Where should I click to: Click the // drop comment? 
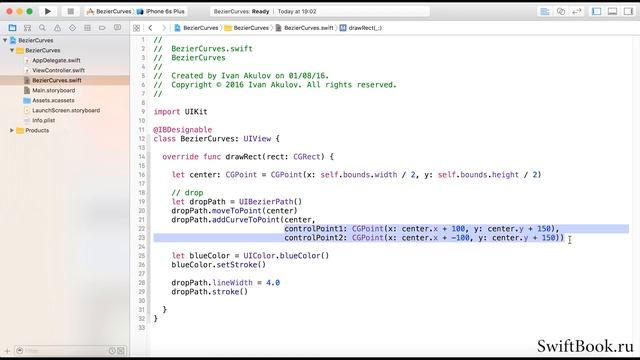[x=187, y=193]
